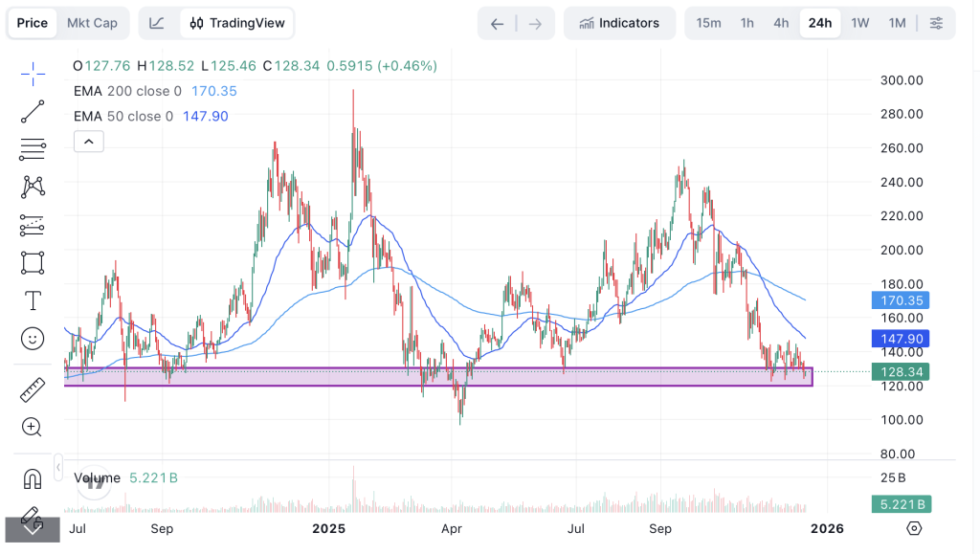Select the rectangle shape tool
980x554 pixels.
tap(33, 262)
